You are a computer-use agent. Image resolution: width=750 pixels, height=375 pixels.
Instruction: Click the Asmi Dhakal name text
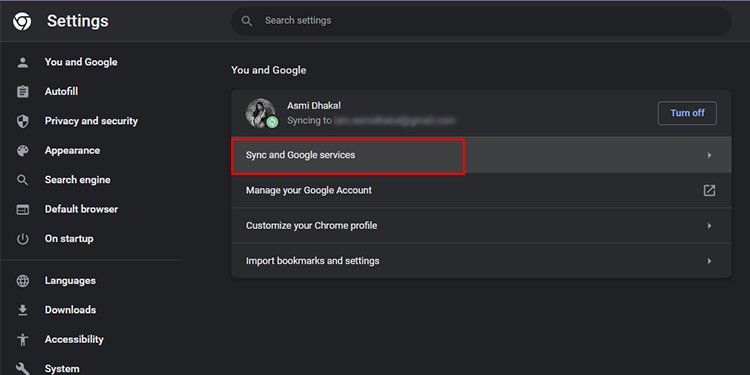coord(314,106)
